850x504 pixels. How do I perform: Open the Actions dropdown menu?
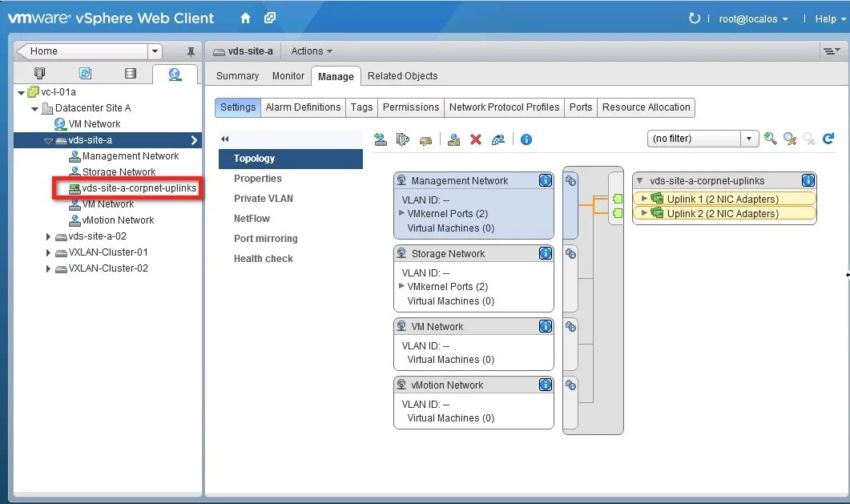312,51
